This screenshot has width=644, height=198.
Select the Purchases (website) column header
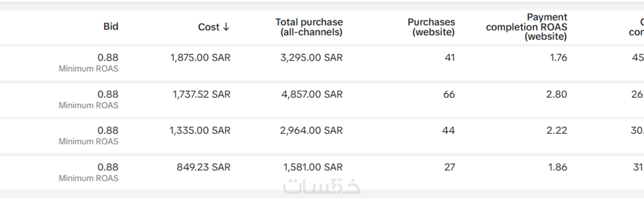pos(431,27)
